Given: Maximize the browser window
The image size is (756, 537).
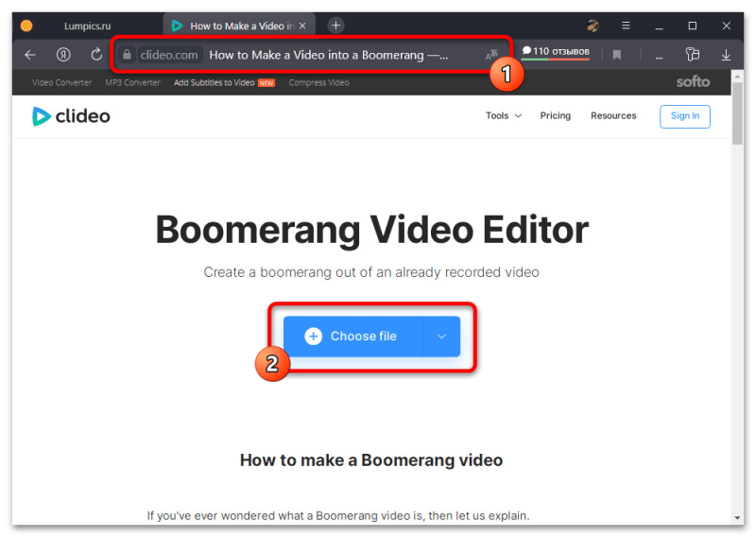Looking at the screenshot, I should 693,26.
